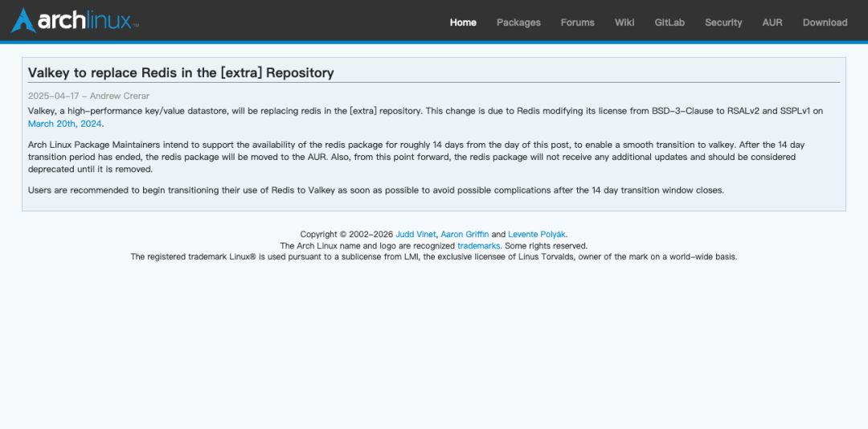Click the paragraph starting 'Users are recommended'
The width and height of the screenshot is (868, 429).
click(x=376, y=190)
